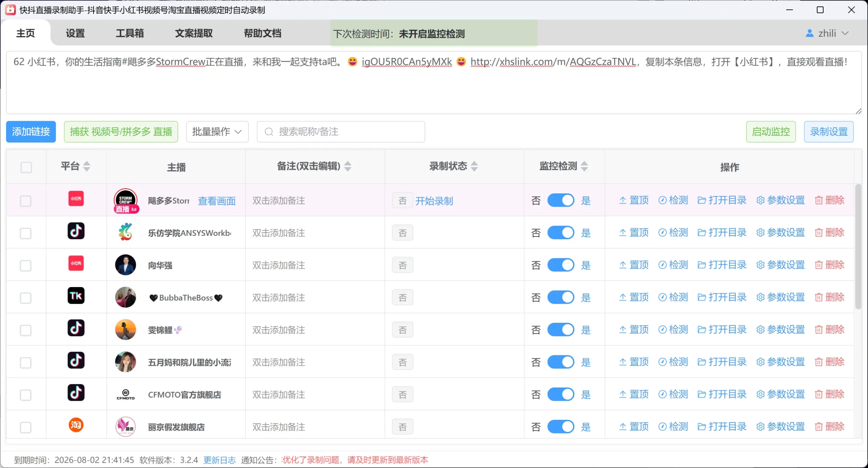Click the Xiaohongshu platform icon in first row

[x=76, y=199]
